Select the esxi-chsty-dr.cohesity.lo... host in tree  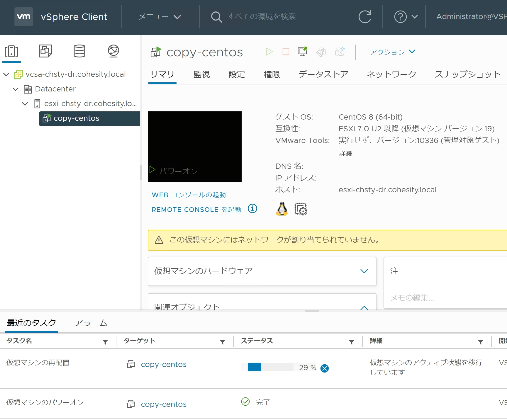pos(91,104)
